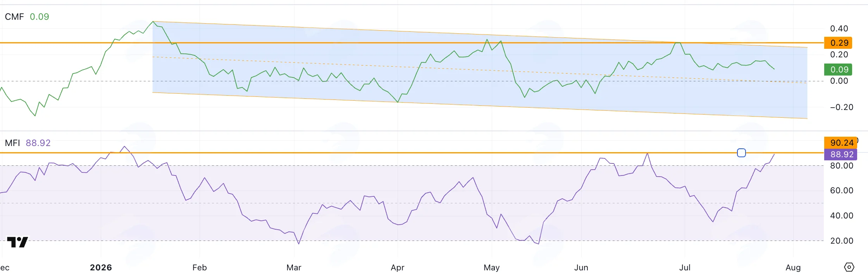Select the dashed orange channel midline
The image size is (868, 275).
[x=480, y=70]
